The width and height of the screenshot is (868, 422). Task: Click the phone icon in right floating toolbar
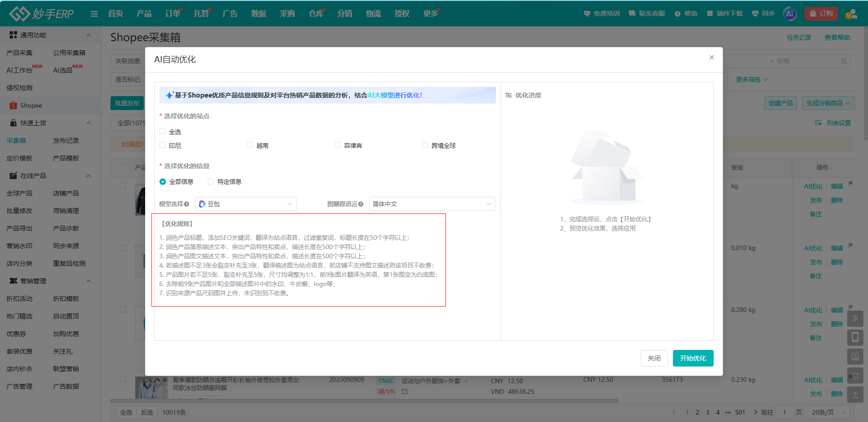click(x=855, y=337)
